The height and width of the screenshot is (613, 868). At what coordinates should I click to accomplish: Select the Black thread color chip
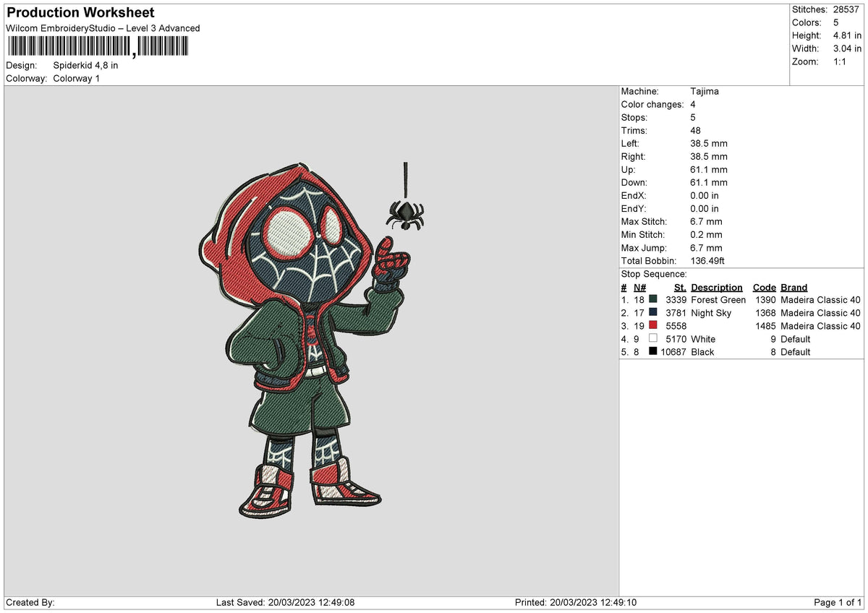pos(652,351)
